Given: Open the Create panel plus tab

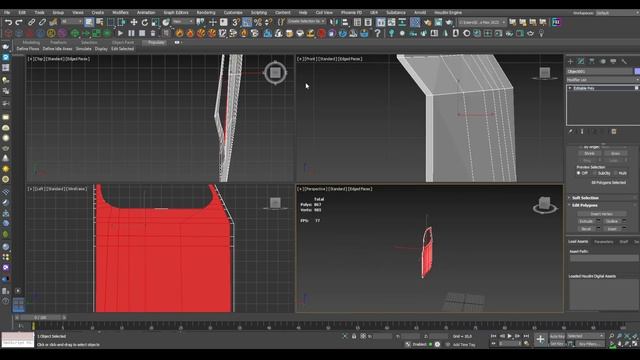Looking at the screenshot, I should coord(571,61).
